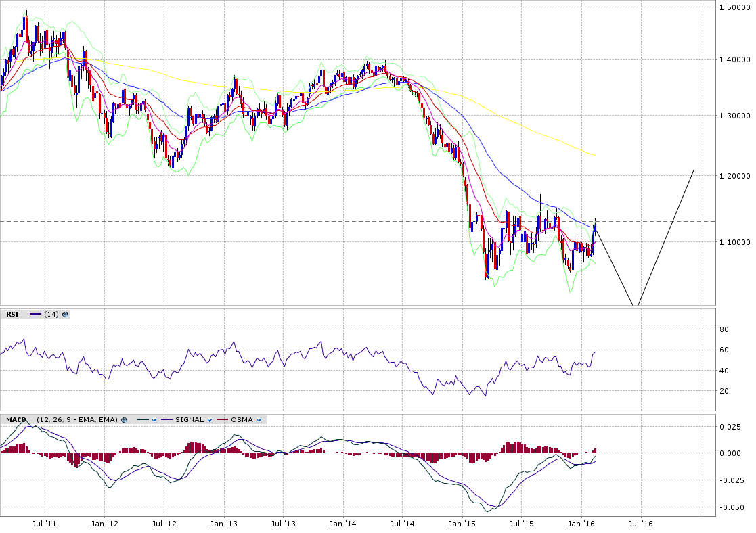Click the RSI line color swatch
The width and height of the screenshot is (756, 533).
click(35, 315)
